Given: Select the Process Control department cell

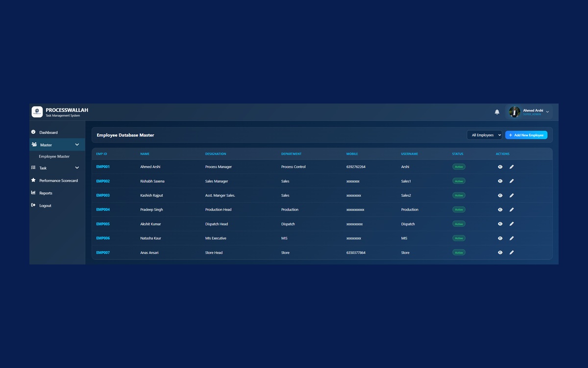Looking at the screenshot, I should click(x=294, y=167).
